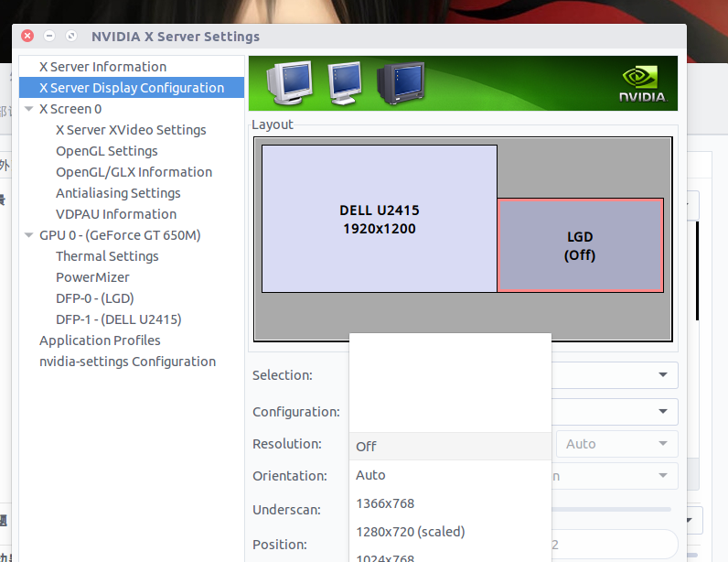
Task: Select DELL U2415 display in layout
Action: [380, 219]
